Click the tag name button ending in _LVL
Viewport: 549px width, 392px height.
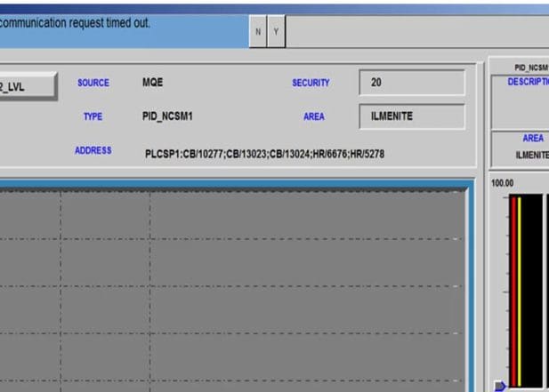[x=27, y=86]
